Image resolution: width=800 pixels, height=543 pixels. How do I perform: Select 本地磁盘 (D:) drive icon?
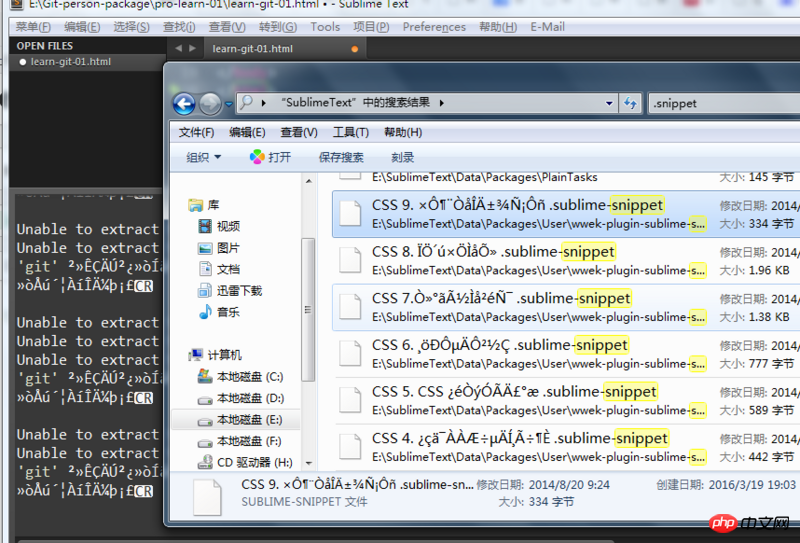pyautogui.click(x=205, y=399)
